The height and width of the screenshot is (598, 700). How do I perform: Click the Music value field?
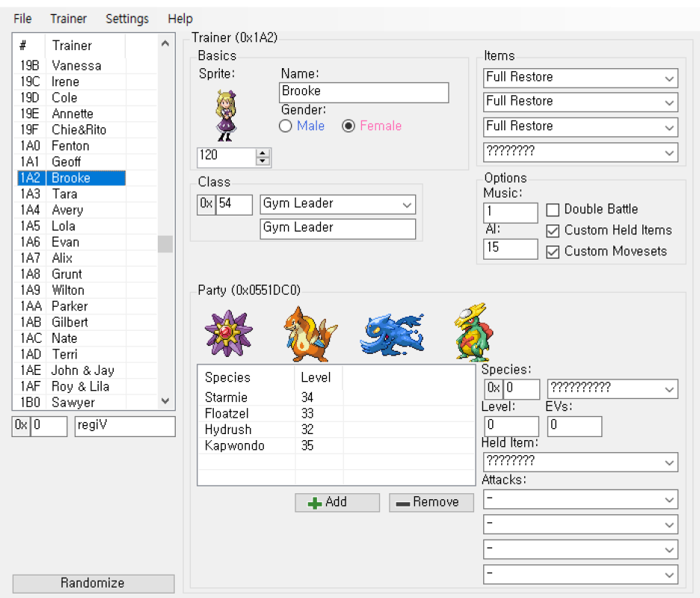tap(510, 213)
